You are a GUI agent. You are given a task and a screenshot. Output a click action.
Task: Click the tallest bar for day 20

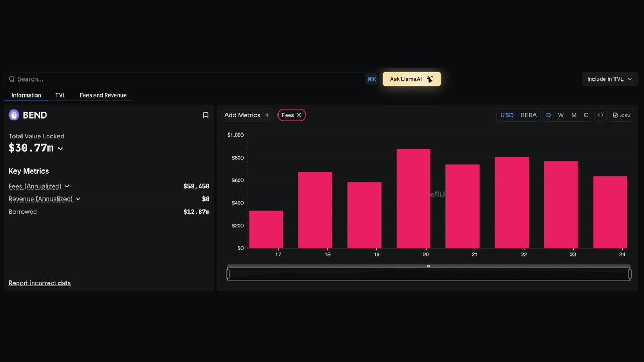click(413, 198)
